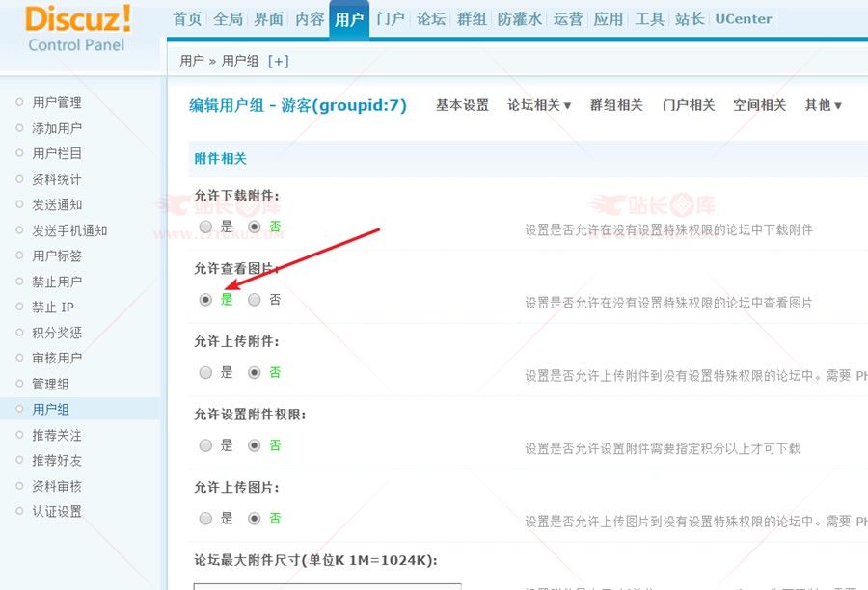Viewport: 868px width, 590px height.
Task: Open the 基本设置 tab
Action: (462, 105)
